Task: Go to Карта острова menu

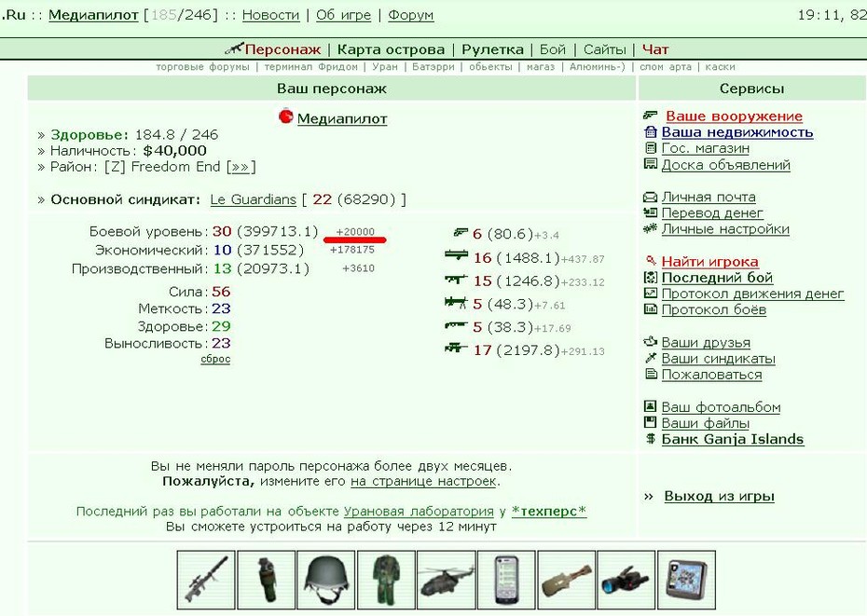Action: coord(391,49)
